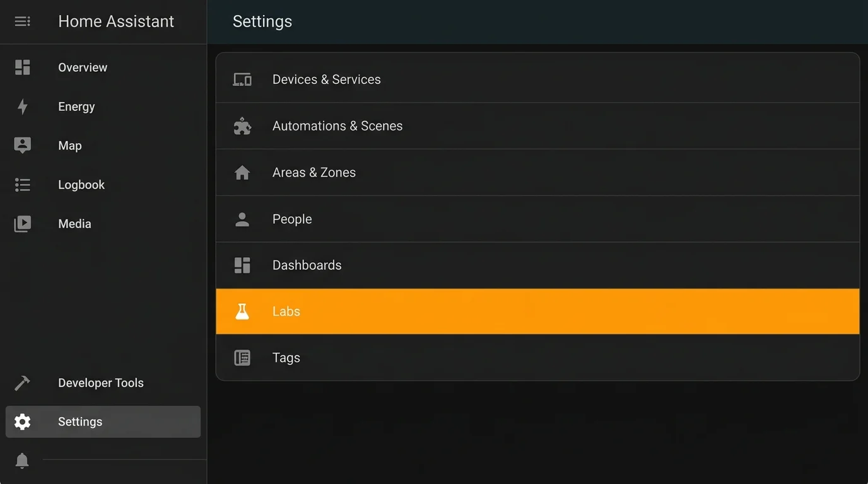Click the Labs flask icon
Screen dimensions: 868x484
tap(242, 311)
